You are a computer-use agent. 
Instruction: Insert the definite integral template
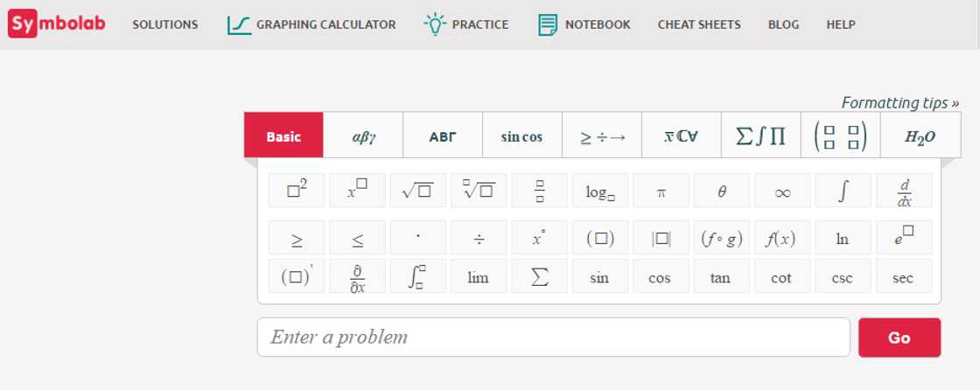pos(417,277)
